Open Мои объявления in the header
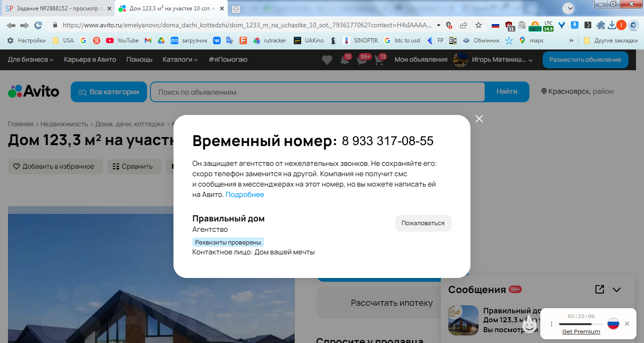Screen dimensions: 644x343 [421, 59]
